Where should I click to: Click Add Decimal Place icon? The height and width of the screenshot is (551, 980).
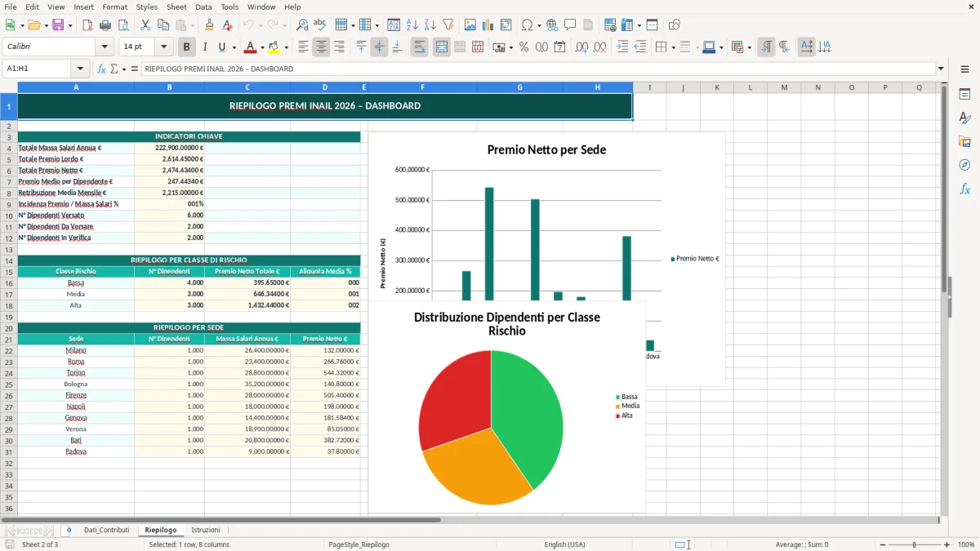pyautogui.click(x=581, y=47)
